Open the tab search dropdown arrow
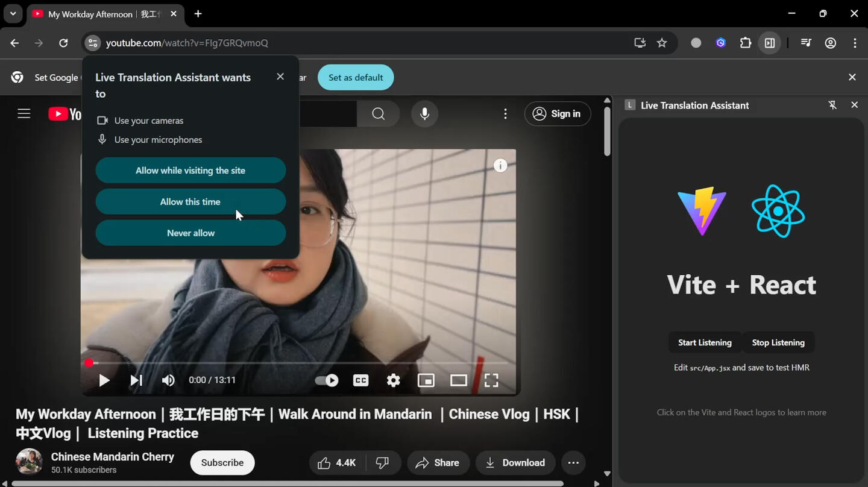The width and height of the screenshot is (868, 487). coord(13,13)
